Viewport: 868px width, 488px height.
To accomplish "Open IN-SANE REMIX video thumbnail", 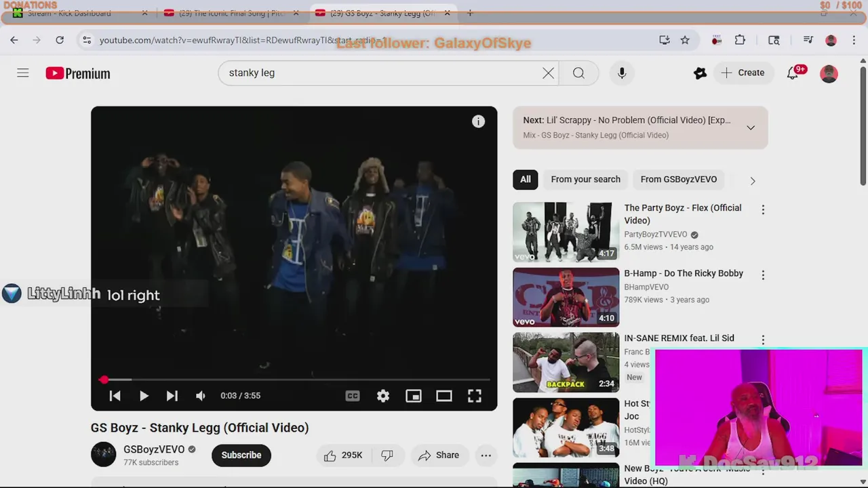I will 566,362.
